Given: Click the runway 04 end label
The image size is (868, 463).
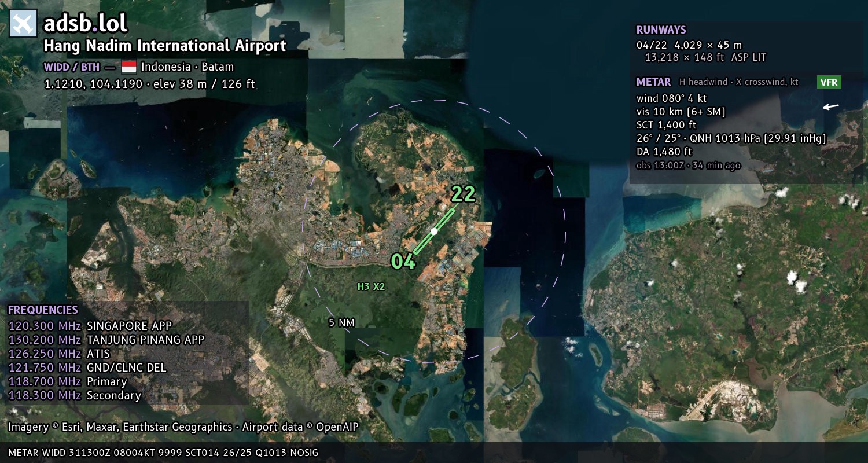Looking at the screenshot, I should tap(403, 262).
